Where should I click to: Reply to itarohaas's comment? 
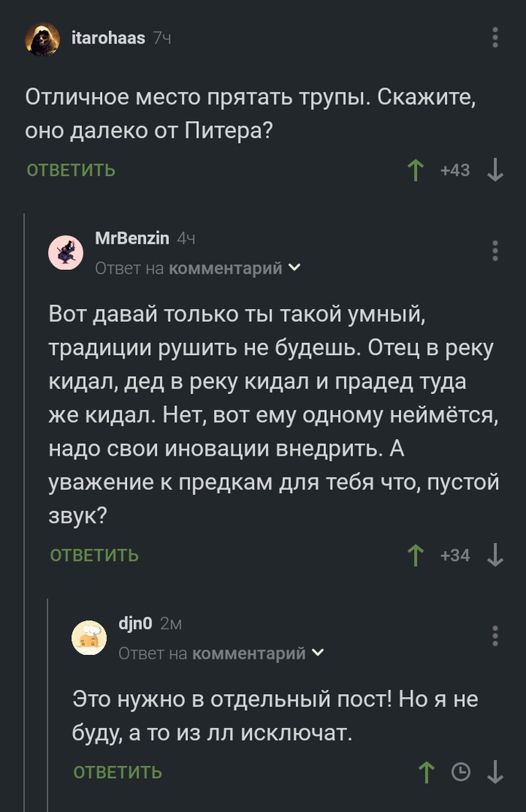click(x=71, y=170)
